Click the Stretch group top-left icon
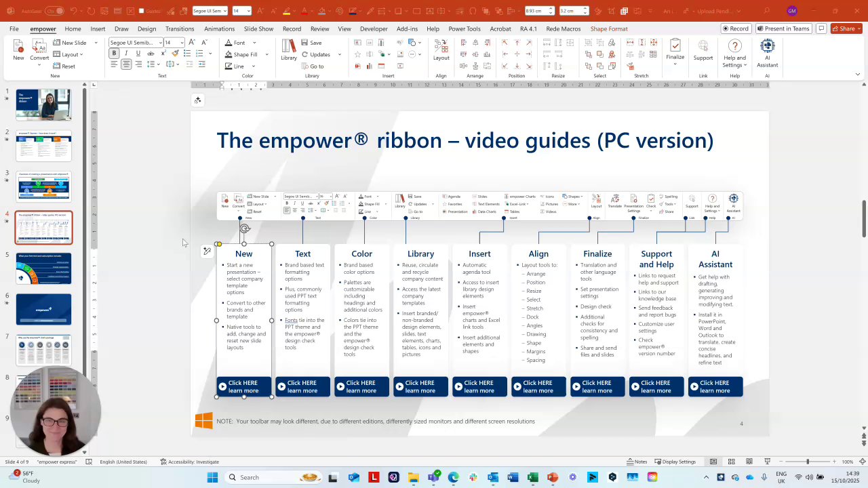This screenshot has height=488, width=868. pyautogui.click(x=630, y=43)
